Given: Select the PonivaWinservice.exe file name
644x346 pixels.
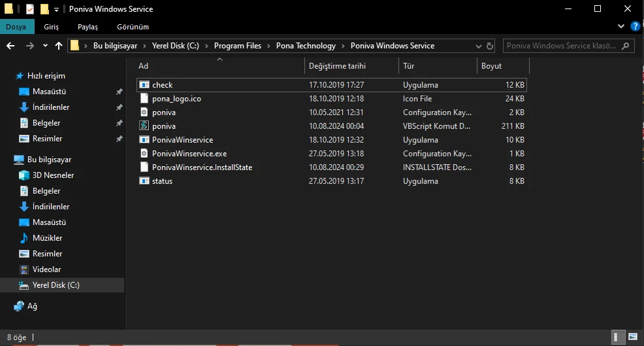Looking at the screenshot, I should click(189, 154).
